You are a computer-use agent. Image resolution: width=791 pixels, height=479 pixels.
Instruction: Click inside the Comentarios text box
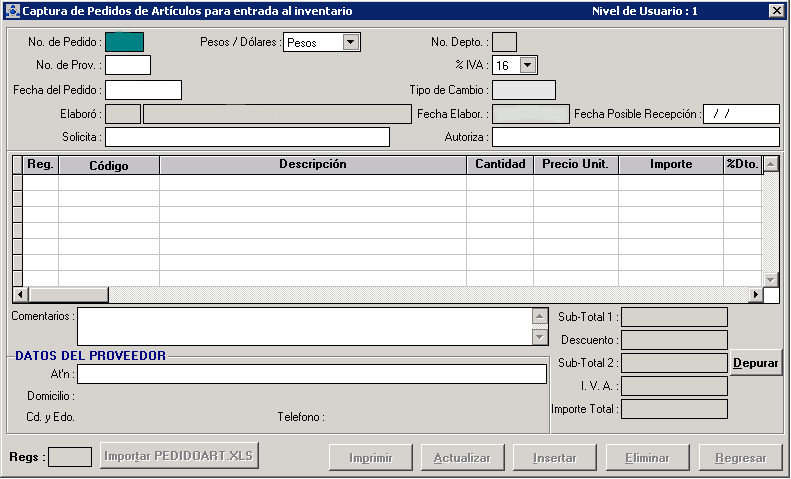click(x=303, y=326)
